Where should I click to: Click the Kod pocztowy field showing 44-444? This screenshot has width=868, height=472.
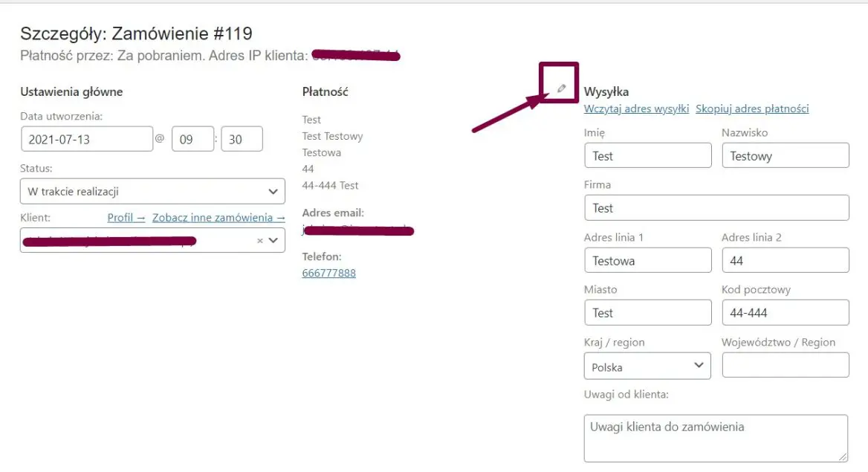tap(785, 312)
